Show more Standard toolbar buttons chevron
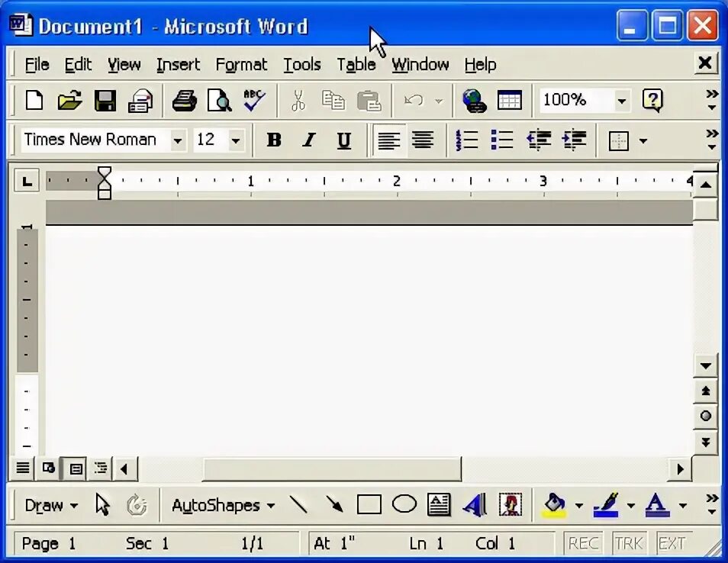 pos(712,100)
